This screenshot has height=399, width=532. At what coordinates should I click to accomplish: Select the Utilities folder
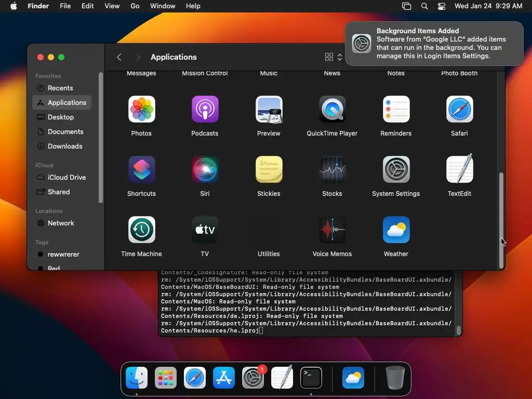[269, 254]
